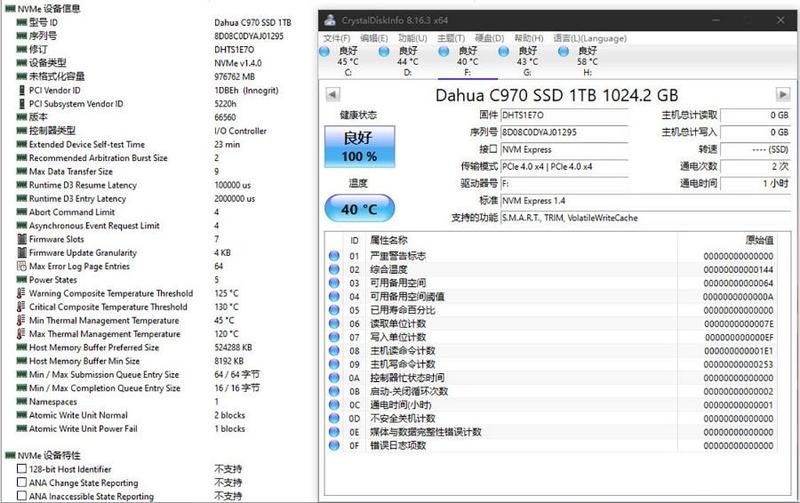Select the Atomic Write Unit Normal row
Screen dimensions: 800x503
(131, 415)
